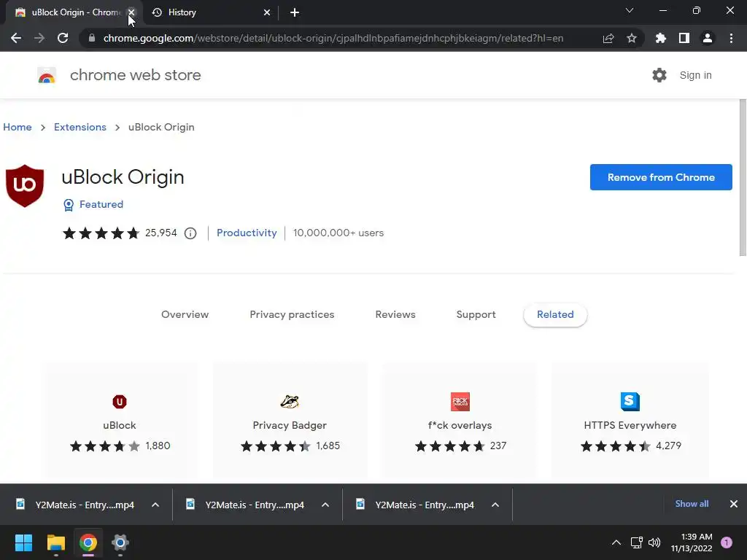
Task: Switch to the Privacy practices tab
Action: [292, 315]
